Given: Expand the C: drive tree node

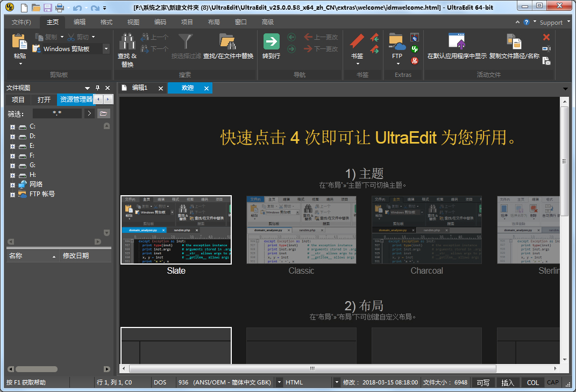Looking at the screenshot, I should pos(12,127).
